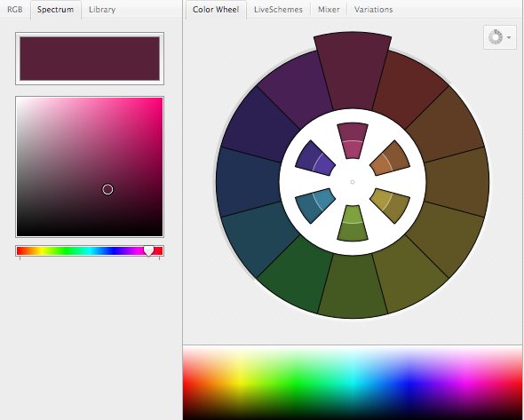
Task: Click the inner orange-brown wedge swatch
Action: click(x=390, y=159)
